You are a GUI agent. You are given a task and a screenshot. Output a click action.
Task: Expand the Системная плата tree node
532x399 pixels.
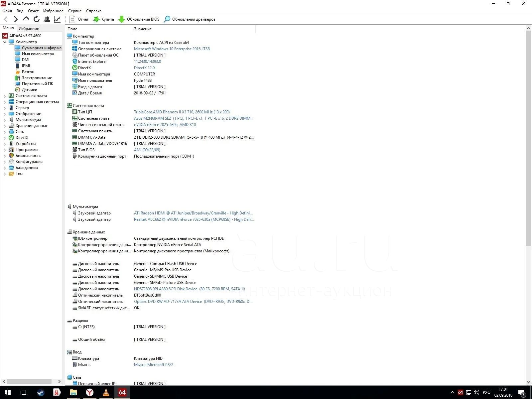pos(5,96)
